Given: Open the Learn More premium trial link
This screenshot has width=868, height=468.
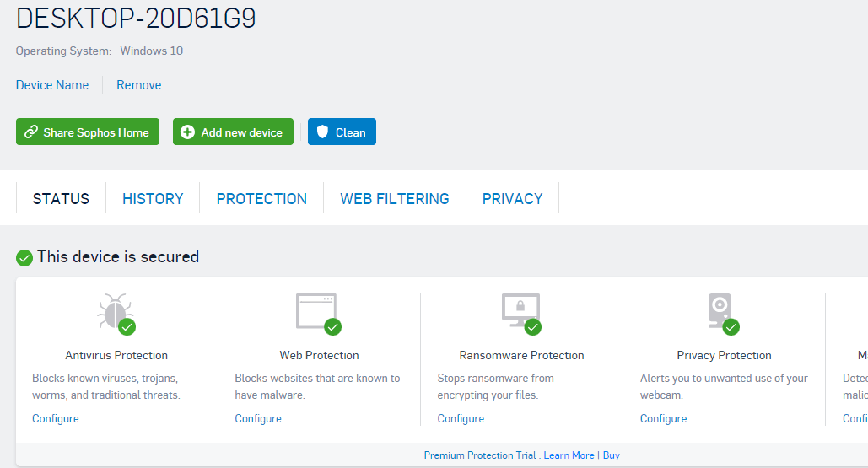Looking at the screenshot, I should tap(569, 455).
